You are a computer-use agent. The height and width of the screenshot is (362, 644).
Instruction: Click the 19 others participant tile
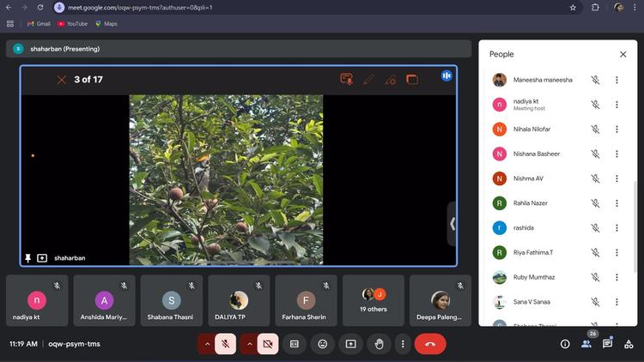(x=374, y=300)
